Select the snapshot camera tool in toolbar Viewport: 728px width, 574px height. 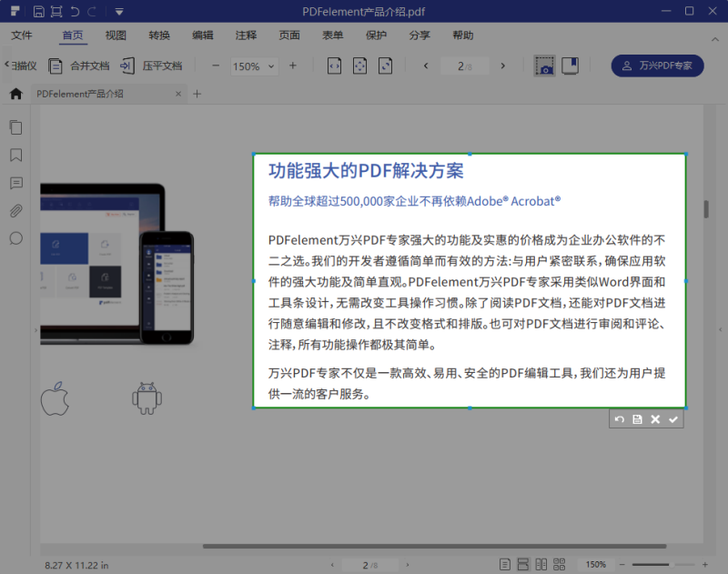tap(544, 65)
